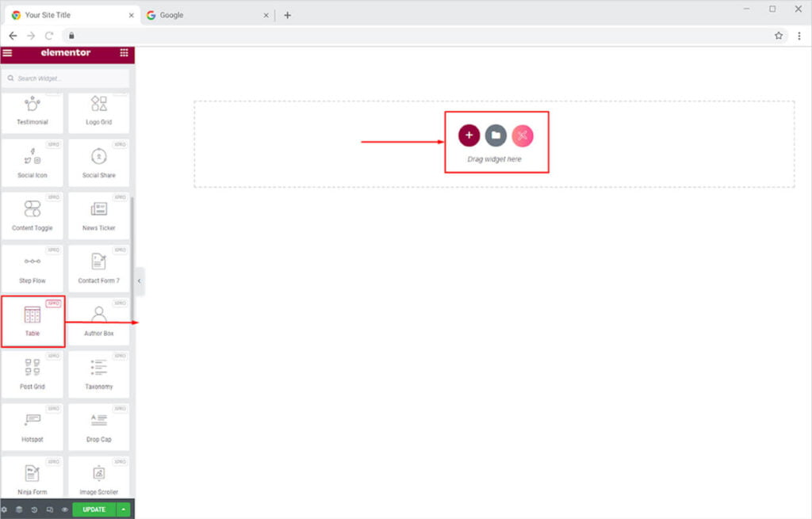Expand save options arrow beside Update
The height and width of the screenshot is (519, 812).
[x=124, y=509]
